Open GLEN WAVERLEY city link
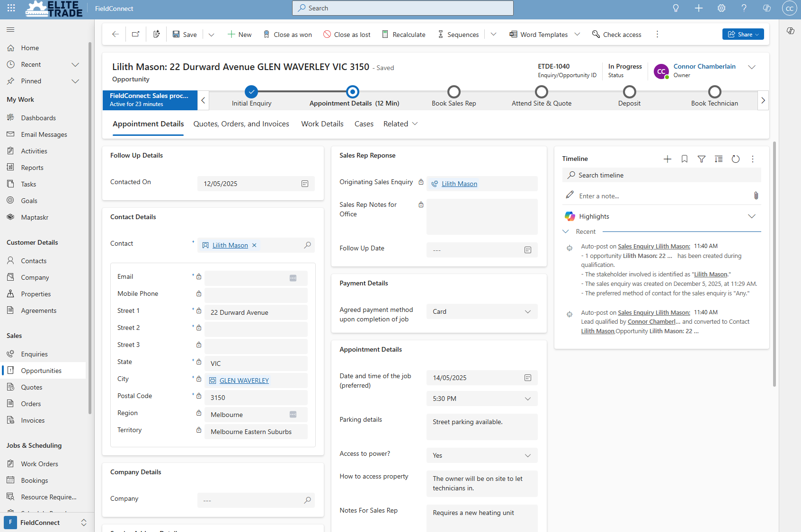The image size is (801, 532). [244, 381]
